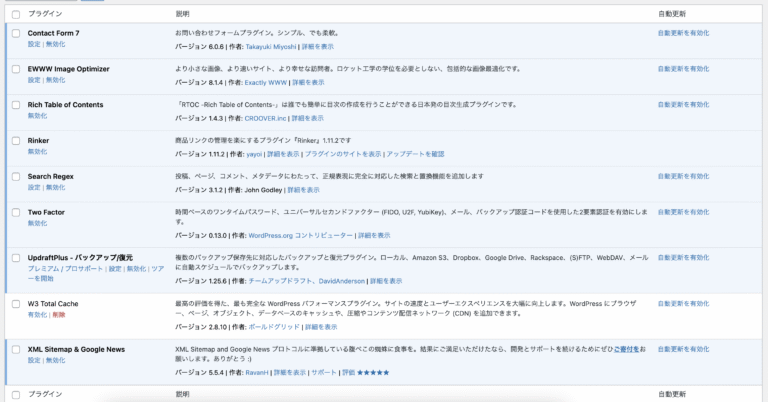Select the Rich Table of Contents checkbox
Image resolution: width=768 pixels, height=402 pixels.
coord(16,105)
